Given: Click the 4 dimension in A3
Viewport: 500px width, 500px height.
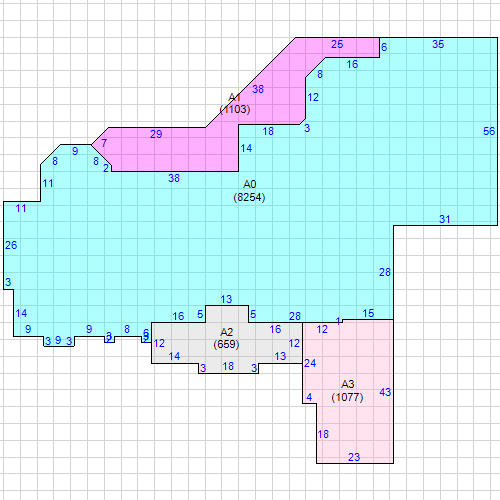Looking at the screenshot, I should [x=309, y=397].
